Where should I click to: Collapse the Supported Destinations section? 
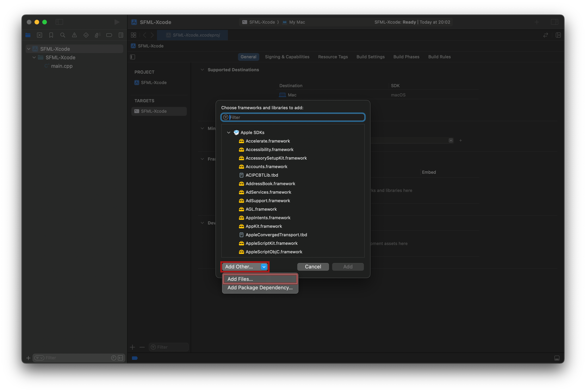click(x=202, y=70)
